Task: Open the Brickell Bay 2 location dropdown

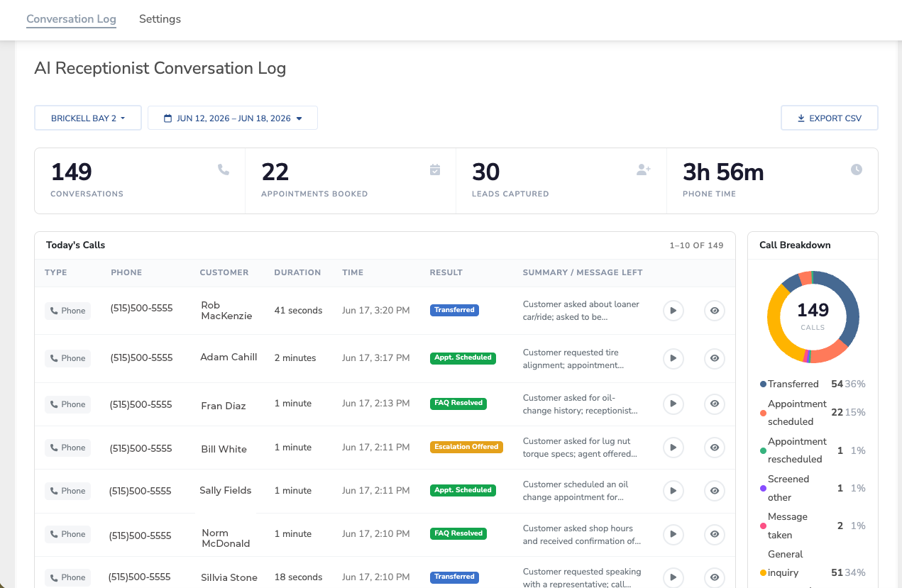Action: click(x=88, y=118)
